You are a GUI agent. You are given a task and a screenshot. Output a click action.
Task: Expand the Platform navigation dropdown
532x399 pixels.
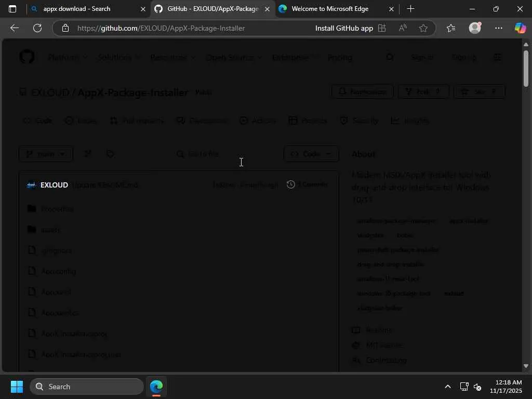[68, 57]
